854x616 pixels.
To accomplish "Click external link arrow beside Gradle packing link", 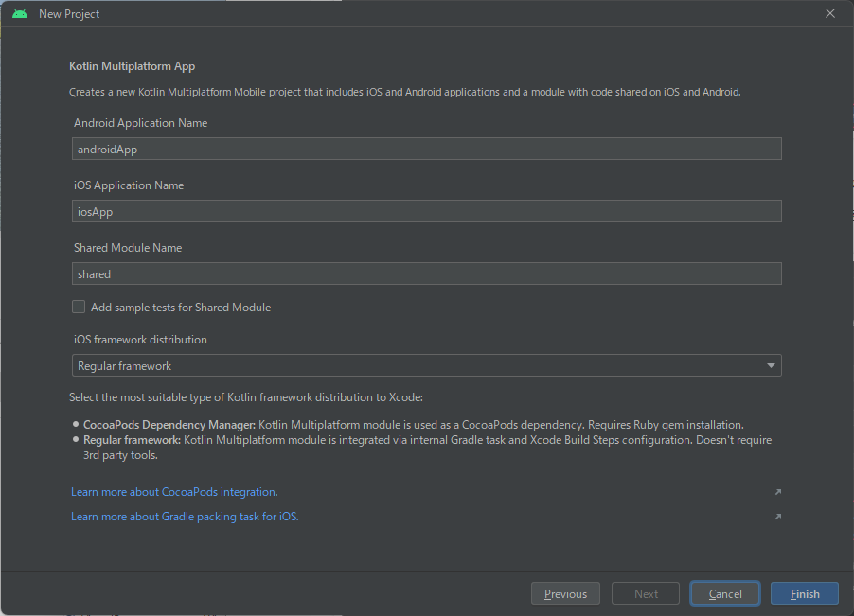I will [777, 517].
